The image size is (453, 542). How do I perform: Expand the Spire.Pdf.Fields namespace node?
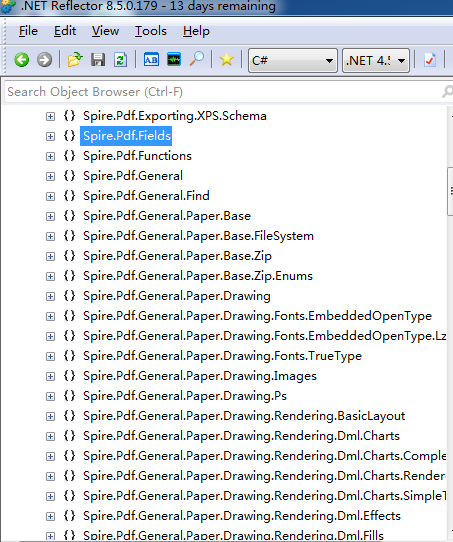[x=50, y=136]
